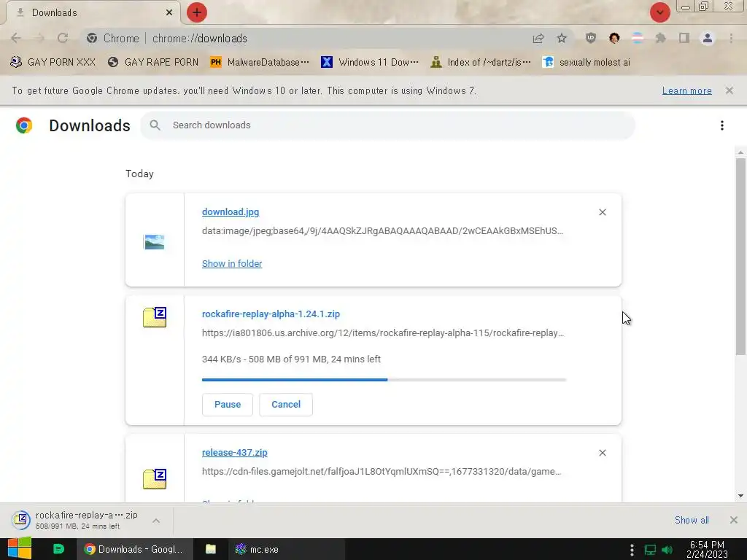The image size is (747, 560).
Task: Click the downloads page vertical scrollbar thumb
Action: (740, 257)
